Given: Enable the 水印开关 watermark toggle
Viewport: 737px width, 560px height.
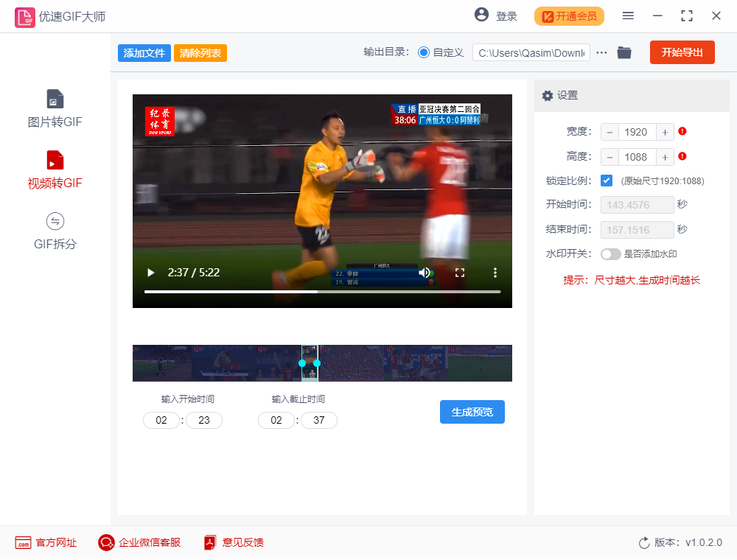Looking at the screenshot, I should (612, 254).
